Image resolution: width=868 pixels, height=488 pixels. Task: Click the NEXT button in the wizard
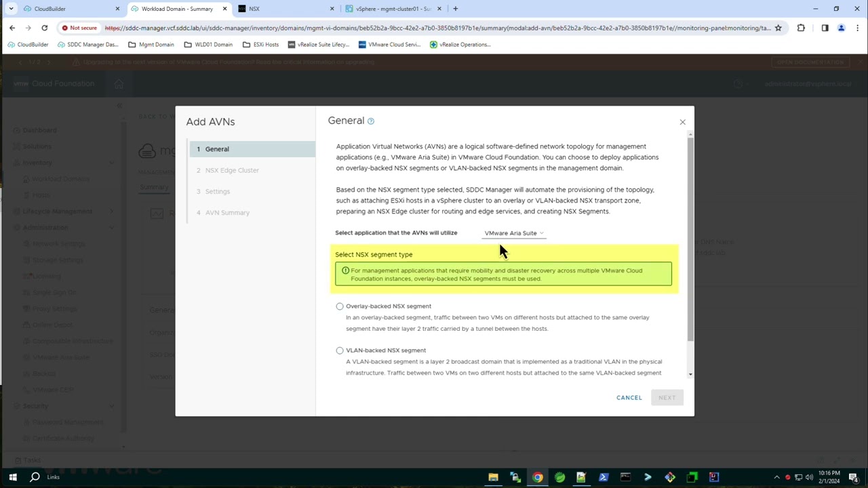(667, 398)
